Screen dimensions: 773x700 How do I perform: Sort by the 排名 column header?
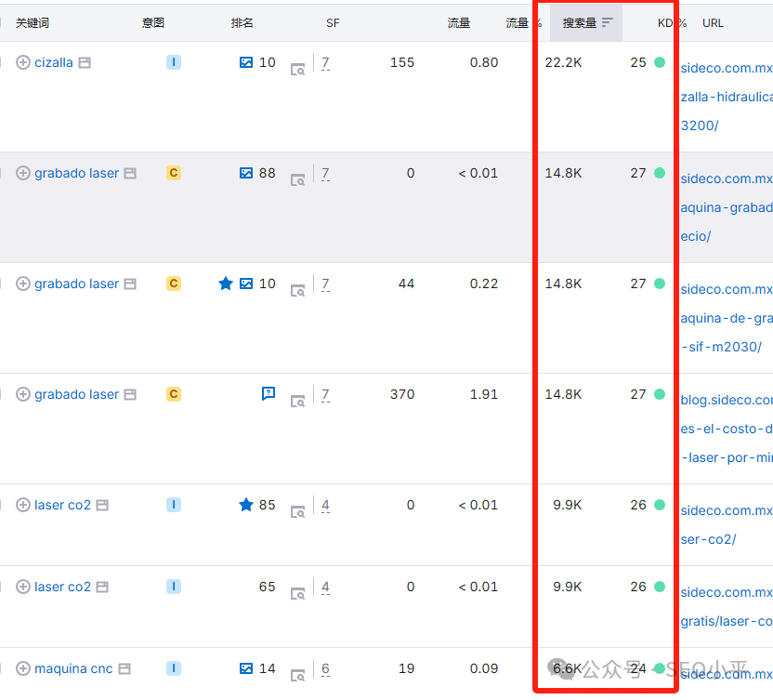(242, 22)
